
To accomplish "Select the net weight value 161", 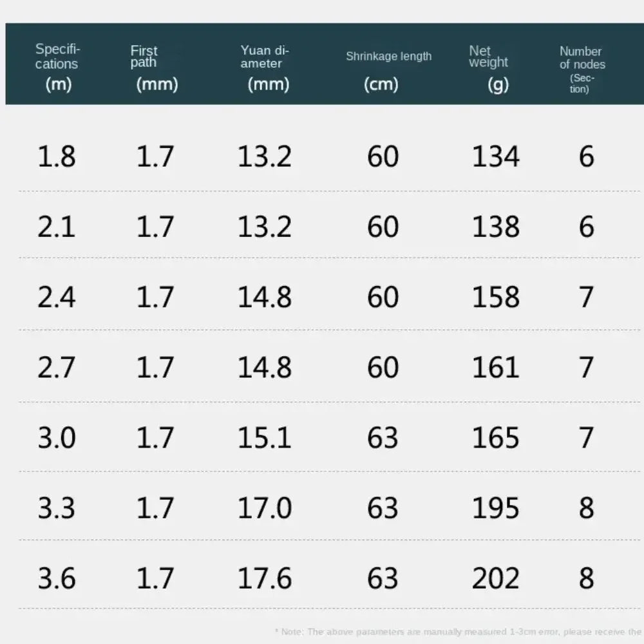I will pyautogui.click(x=496, y=367).
